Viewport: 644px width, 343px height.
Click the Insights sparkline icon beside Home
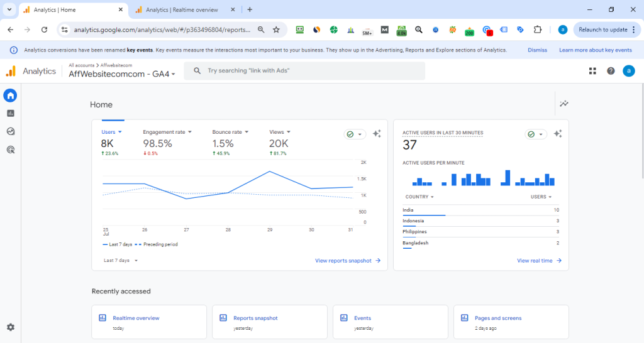click(564, 104)
